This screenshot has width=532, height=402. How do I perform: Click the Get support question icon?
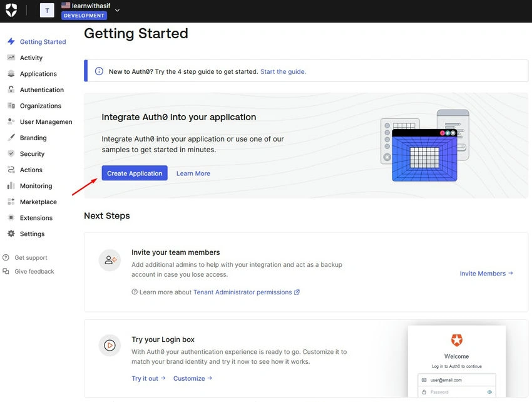6,257
